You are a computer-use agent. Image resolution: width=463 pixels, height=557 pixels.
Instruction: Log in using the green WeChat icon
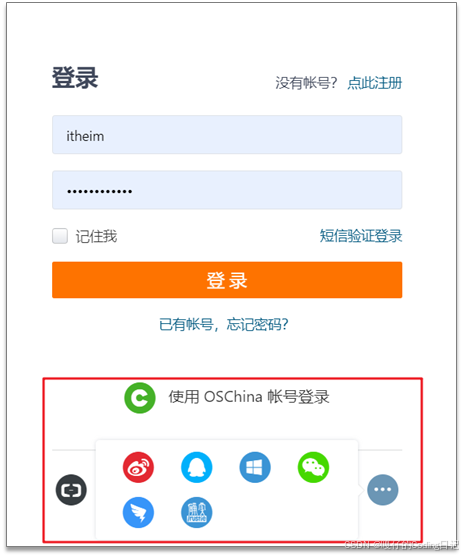click(x=313, y=467)
